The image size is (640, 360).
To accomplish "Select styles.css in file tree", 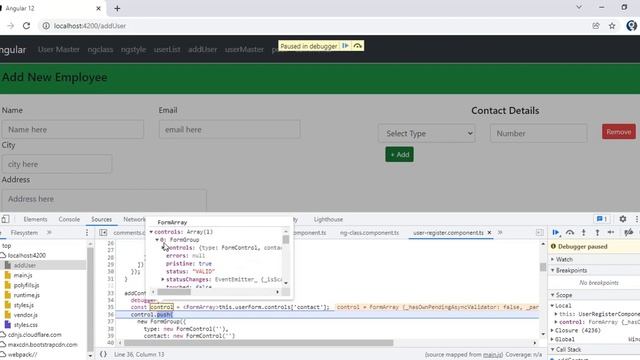I will pos(25,325).
